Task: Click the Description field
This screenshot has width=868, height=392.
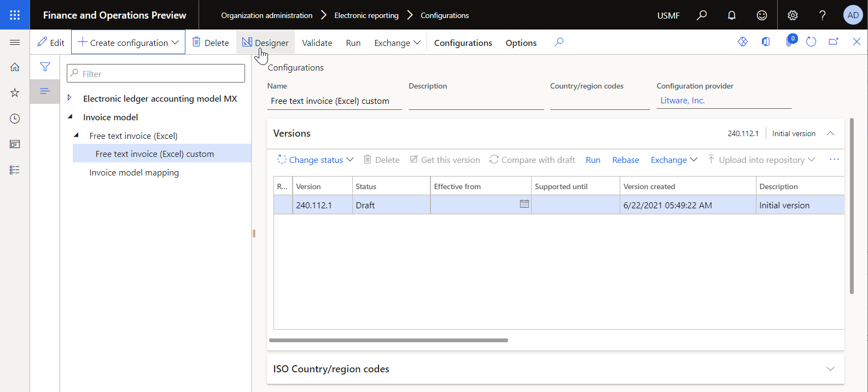Action: pyautogui.click(x=476, y=101)
